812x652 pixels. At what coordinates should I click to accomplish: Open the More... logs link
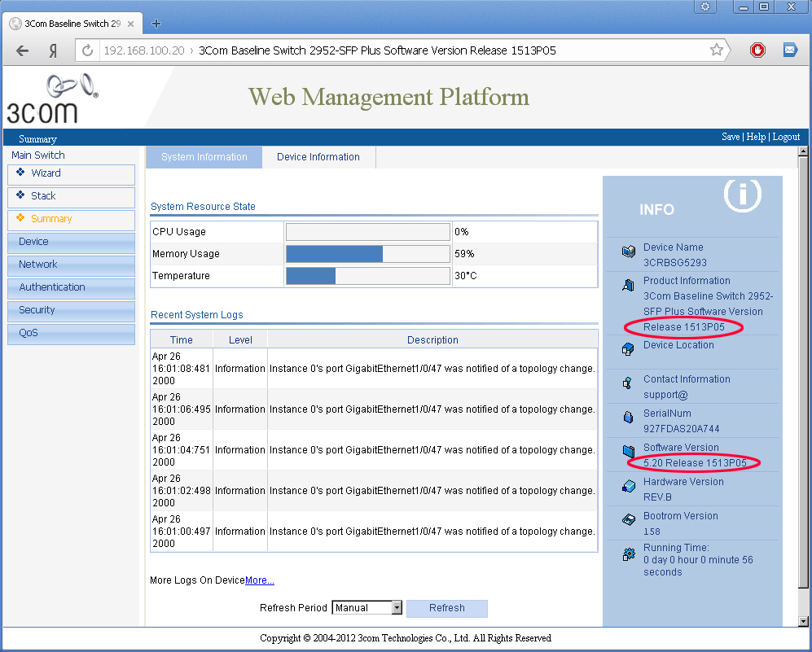[x=260, y=580]
